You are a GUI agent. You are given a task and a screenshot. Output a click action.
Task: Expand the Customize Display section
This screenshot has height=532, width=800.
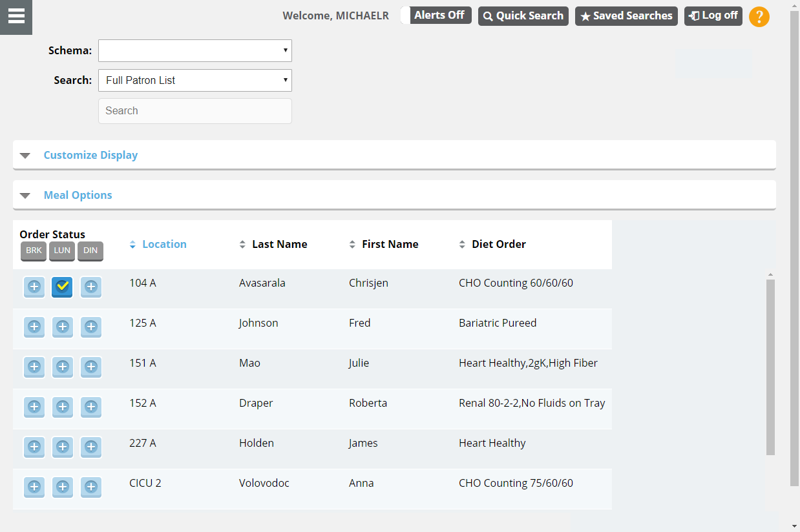90,155
